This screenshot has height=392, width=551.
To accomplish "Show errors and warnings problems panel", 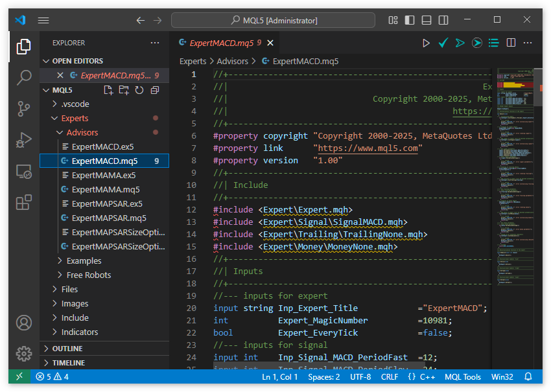I will click(x=52, y=376).
